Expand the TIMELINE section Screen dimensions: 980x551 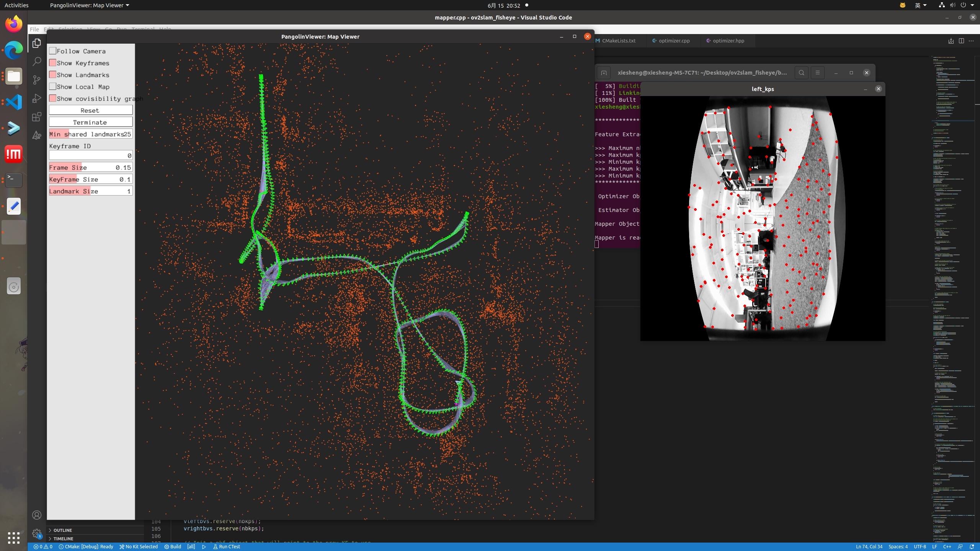pos(63,538)
